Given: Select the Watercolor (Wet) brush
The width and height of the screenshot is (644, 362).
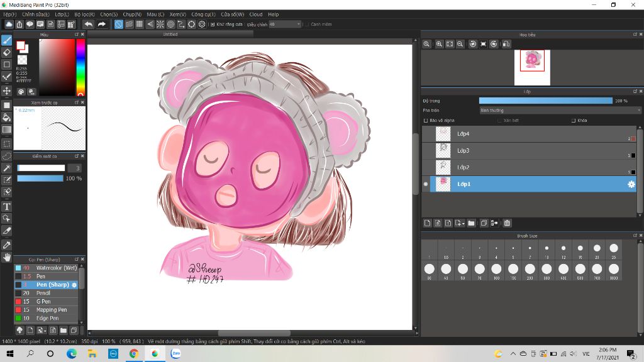Looking at the screenshot, I should (x=47, y=268).
